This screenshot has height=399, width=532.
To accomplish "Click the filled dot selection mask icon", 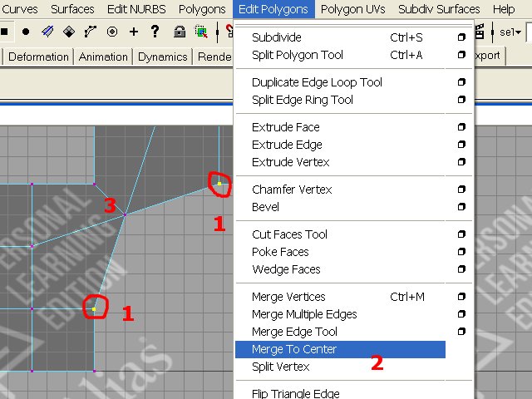I will (26, 32).
